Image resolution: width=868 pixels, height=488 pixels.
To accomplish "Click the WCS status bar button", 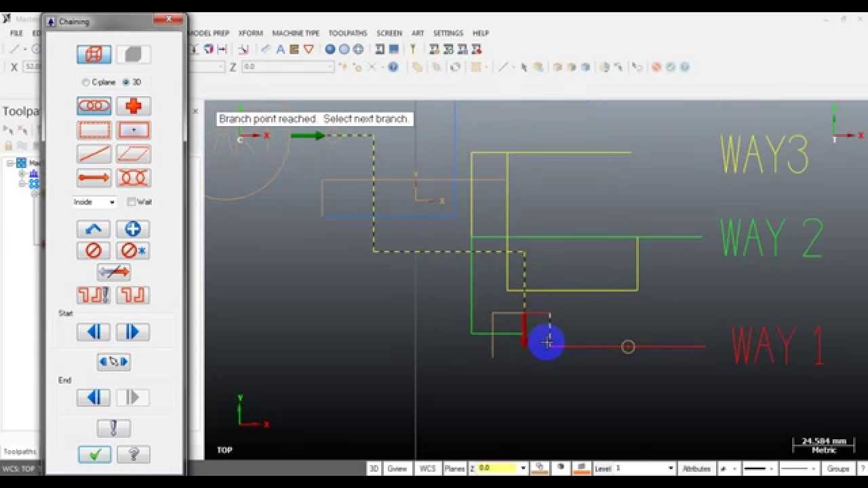I will [427, 468].
